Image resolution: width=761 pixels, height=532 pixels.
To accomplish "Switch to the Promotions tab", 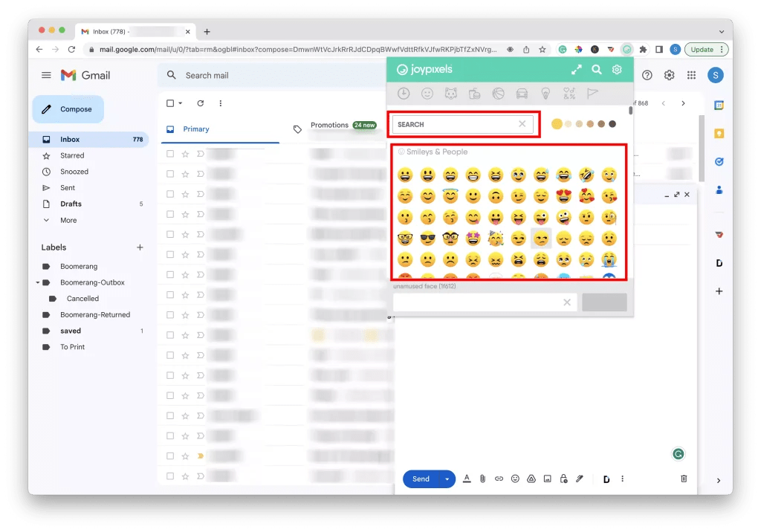I will [x=329, y=125].
